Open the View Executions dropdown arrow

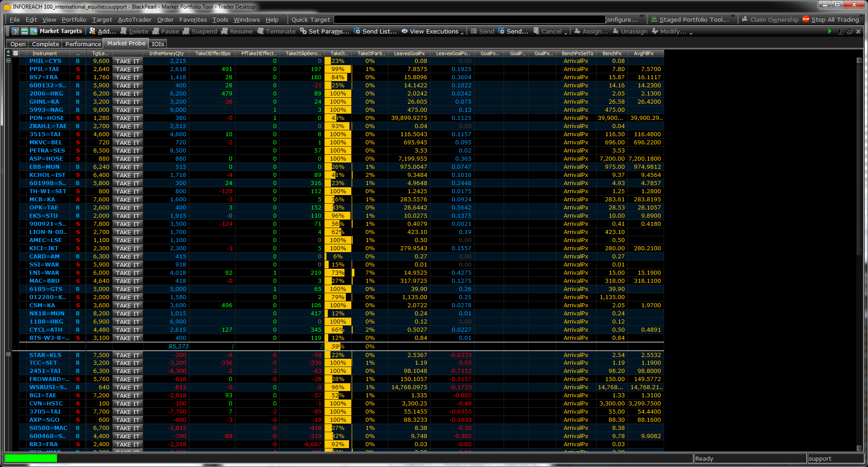[x=462, y=33]
